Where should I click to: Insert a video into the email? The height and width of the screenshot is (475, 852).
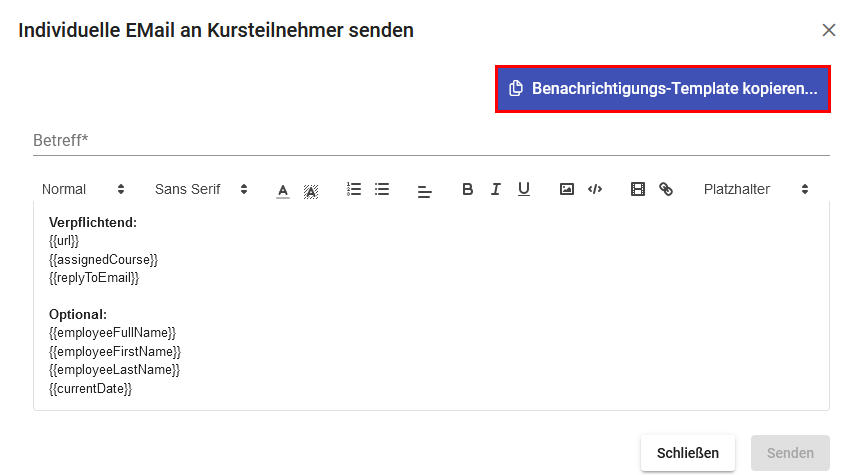coord(638,189)
